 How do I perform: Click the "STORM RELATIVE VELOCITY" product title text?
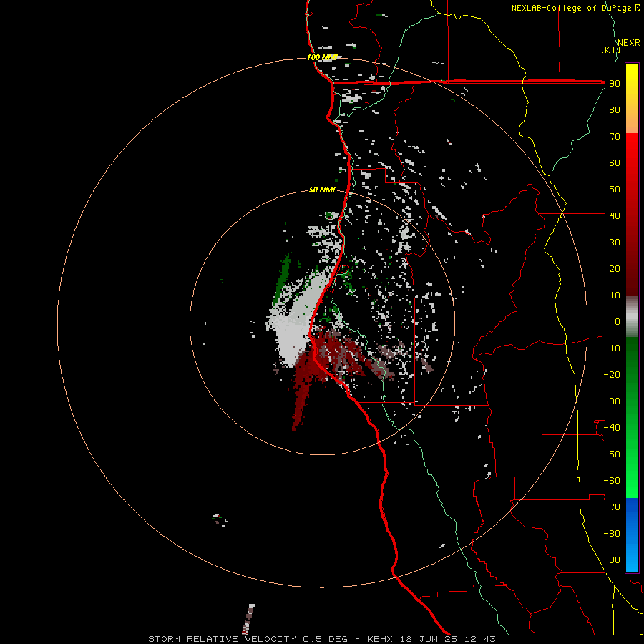pyautogui.click(x=222, y=639)
